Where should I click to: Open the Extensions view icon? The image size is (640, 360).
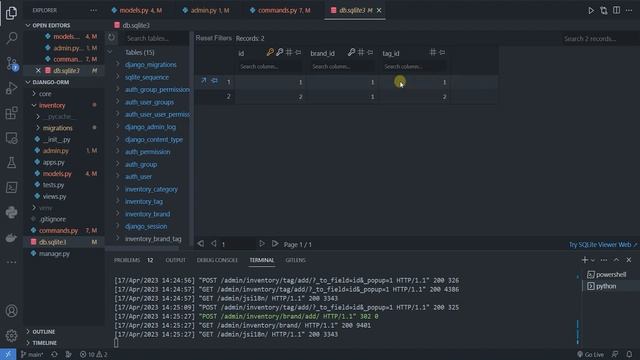pos(11,113)
